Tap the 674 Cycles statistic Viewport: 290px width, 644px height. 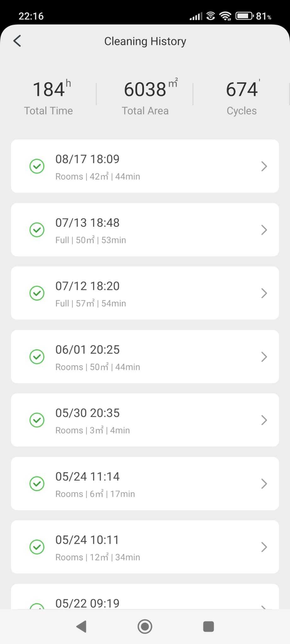tap(242, 97)
